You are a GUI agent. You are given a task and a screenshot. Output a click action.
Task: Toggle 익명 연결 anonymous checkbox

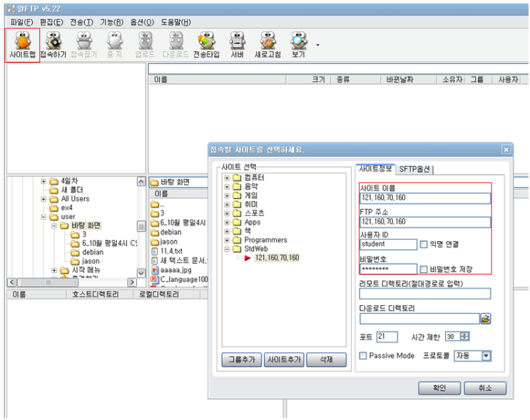coord(424,244)
